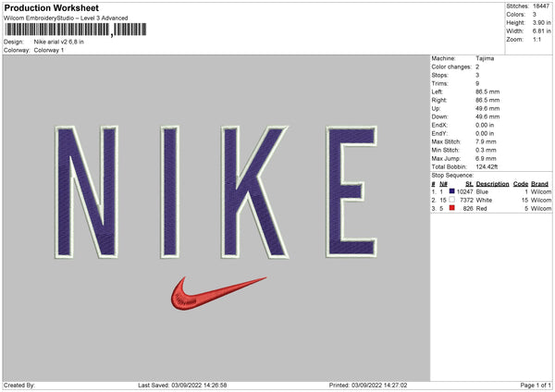Screen dimensions: 555x392
Task: Click the max stitch value '7.9 mm'
Action: pos(486,141)
